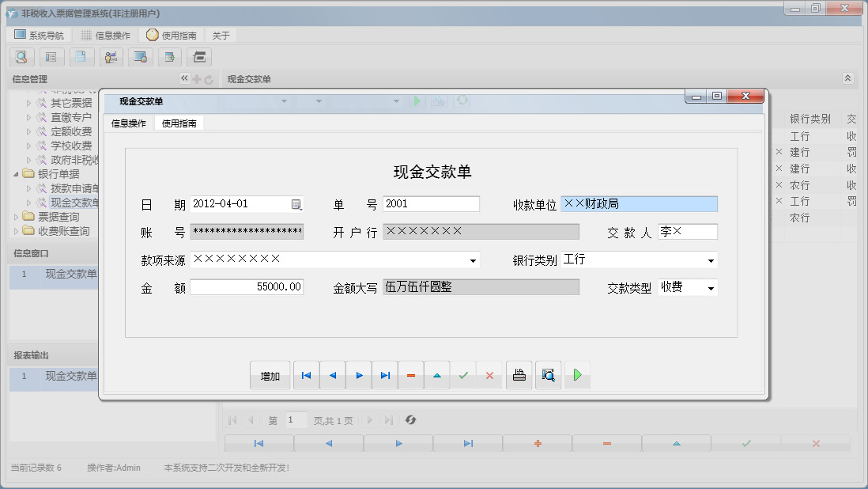Expand the 款项来源 combo box
Image resolution: width=868 pixels, height=489 pixels.
click(x=474, y=260)
